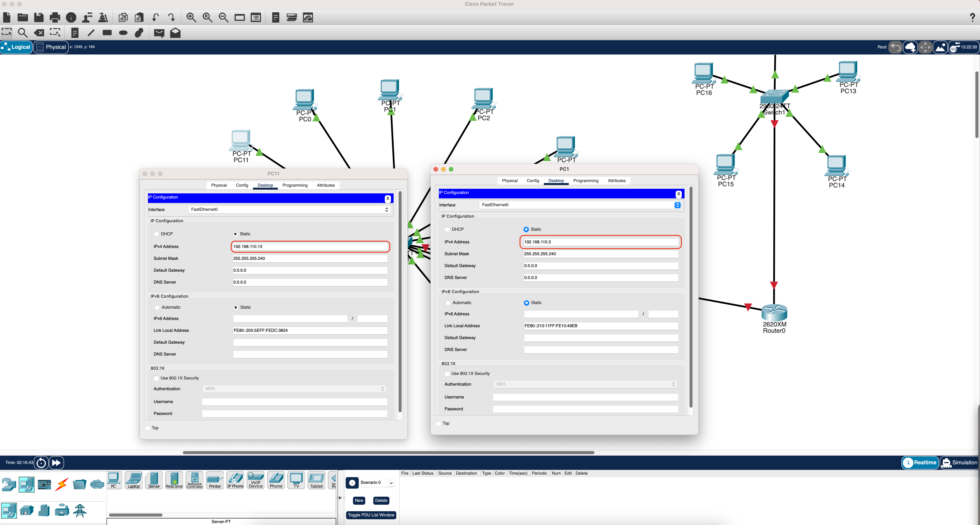The image size is (980, 525).
Task: Select the Inspect magnifier tool
Action: point(23,33)
